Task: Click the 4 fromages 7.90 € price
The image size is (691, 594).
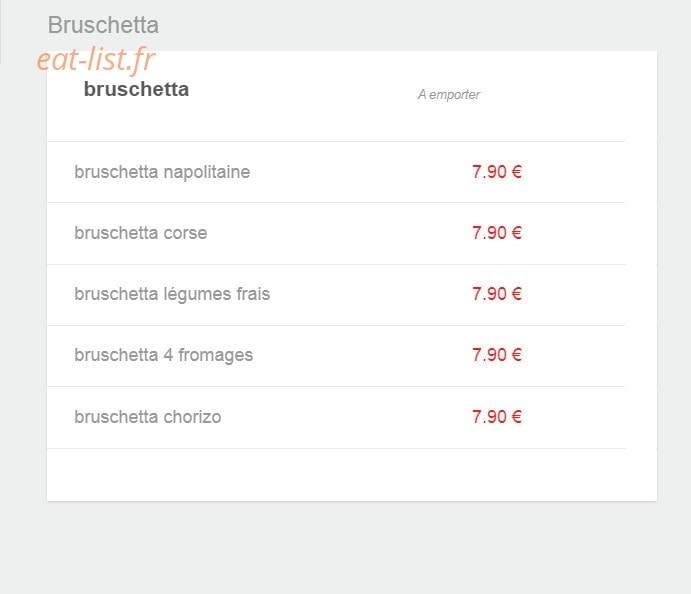Action: (x=497, y=355)
